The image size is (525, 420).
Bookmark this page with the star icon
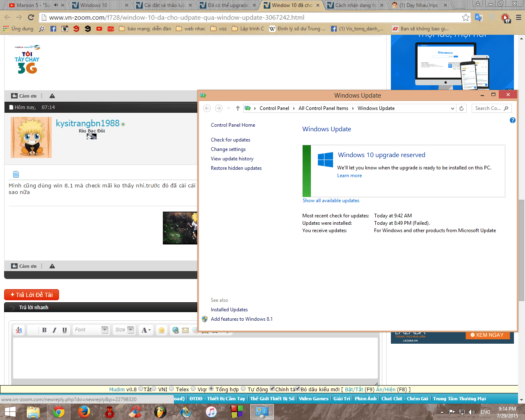coord(466,17)
